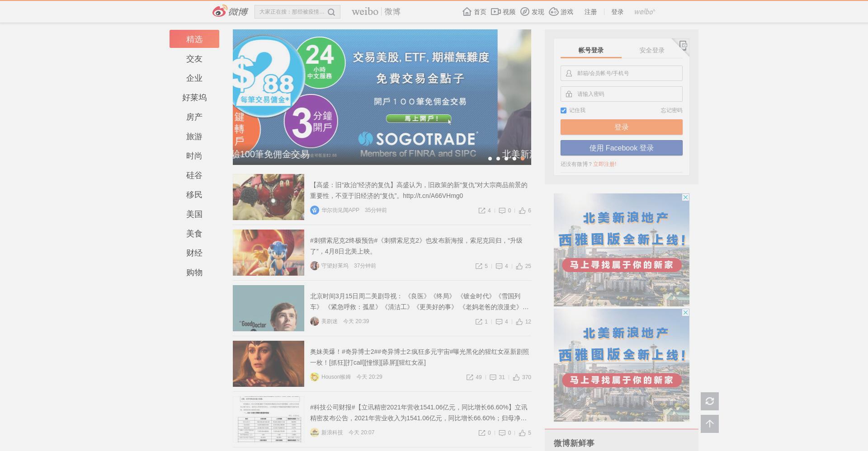This screenshot has width=868, height=451.
Task: Click the password input field
Action: 622,94
